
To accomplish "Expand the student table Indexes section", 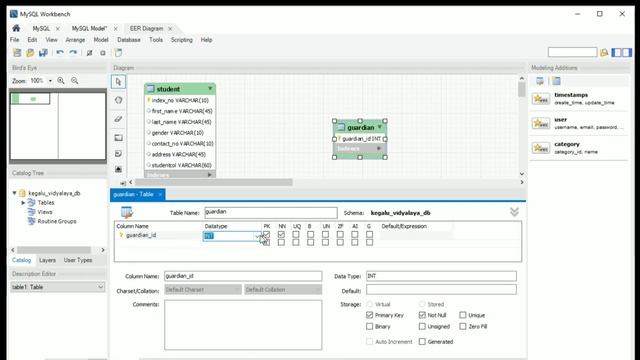I will [210, 175].
